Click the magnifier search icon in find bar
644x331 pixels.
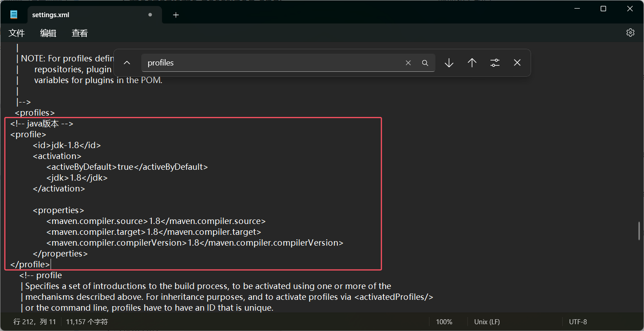[425, 63]
